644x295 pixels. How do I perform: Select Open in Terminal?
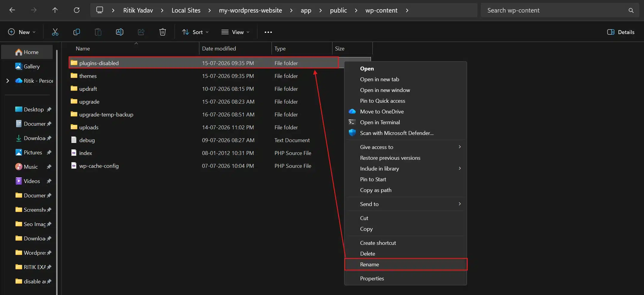pos(406,122)
